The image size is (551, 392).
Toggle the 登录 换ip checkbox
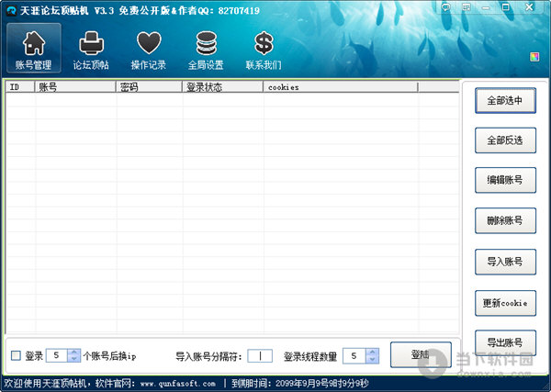(16, 356)
